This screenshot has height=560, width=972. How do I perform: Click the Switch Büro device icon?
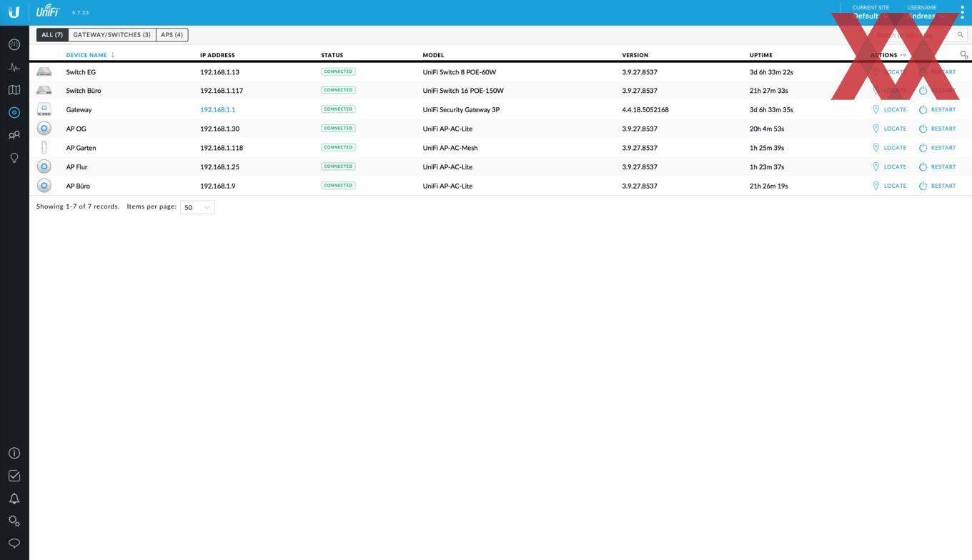click(x=44, y=91)
